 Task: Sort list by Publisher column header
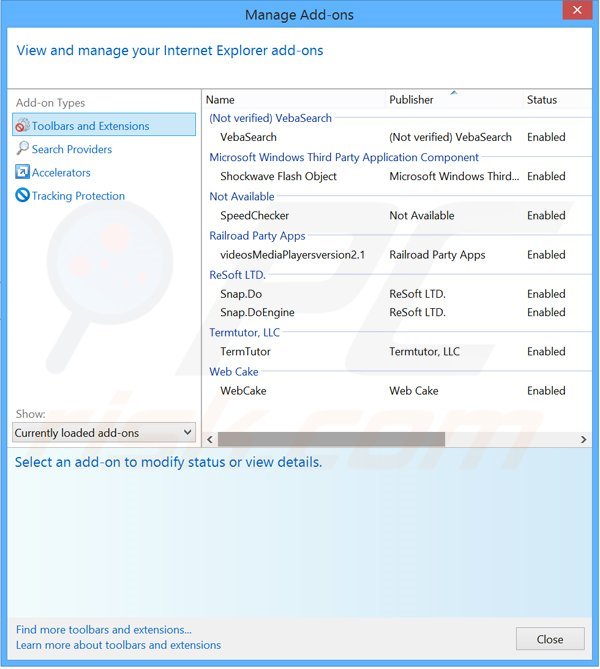pos(411,100)
